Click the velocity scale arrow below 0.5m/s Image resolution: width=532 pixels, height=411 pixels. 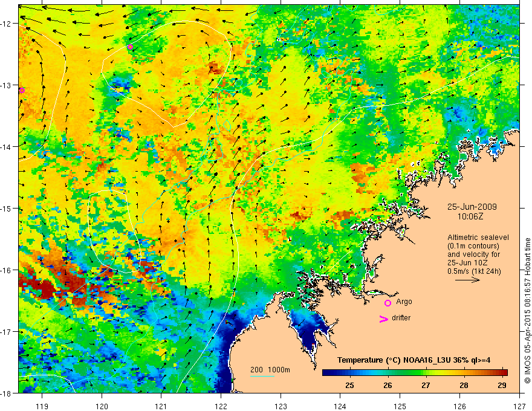pos(467,280)
